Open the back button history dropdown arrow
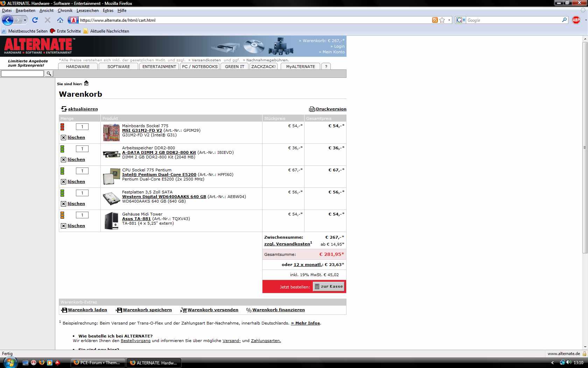The width and height of the screenshot is (588, 368). [x=25, y=20]
